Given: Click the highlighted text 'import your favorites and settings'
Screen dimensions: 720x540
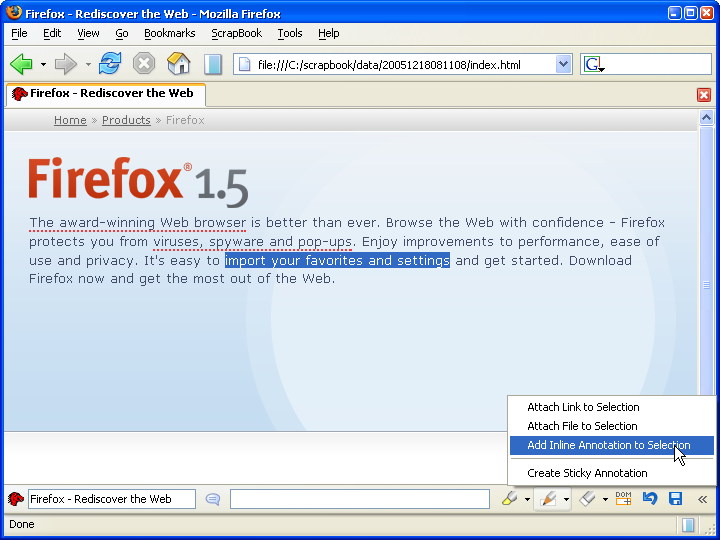Looking at the screenshot, I should tap(337, 260).
